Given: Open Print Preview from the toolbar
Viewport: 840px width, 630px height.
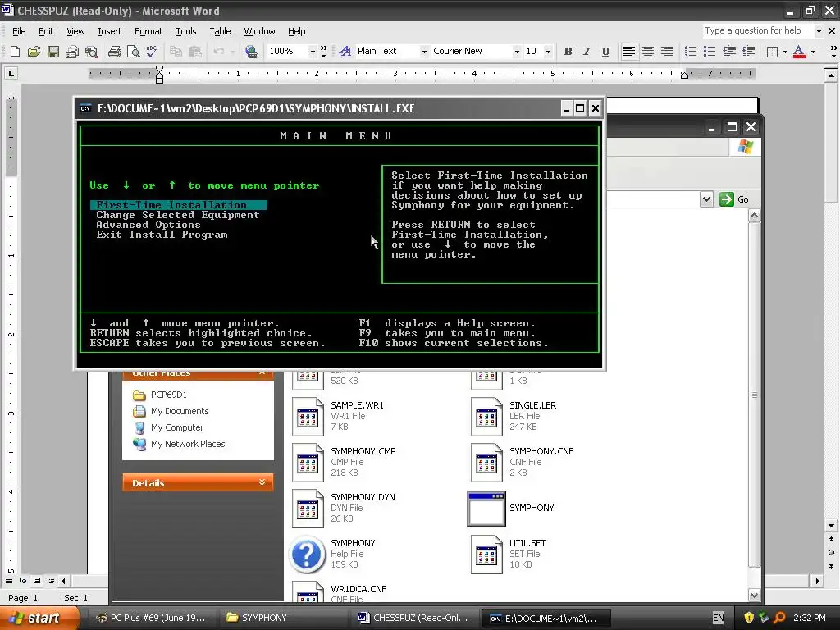Looking at the screenshot, I should (x=133, y=52).
